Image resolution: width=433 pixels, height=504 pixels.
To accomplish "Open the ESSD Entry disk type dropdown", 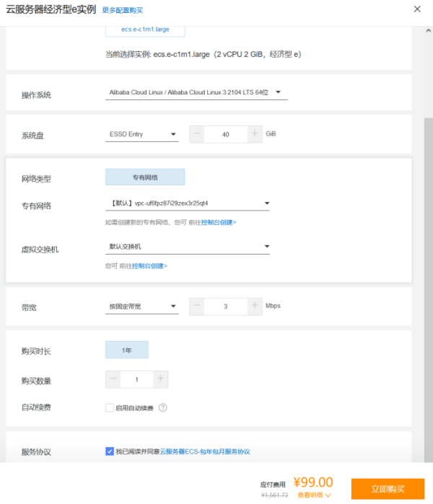I will (141, 134).
